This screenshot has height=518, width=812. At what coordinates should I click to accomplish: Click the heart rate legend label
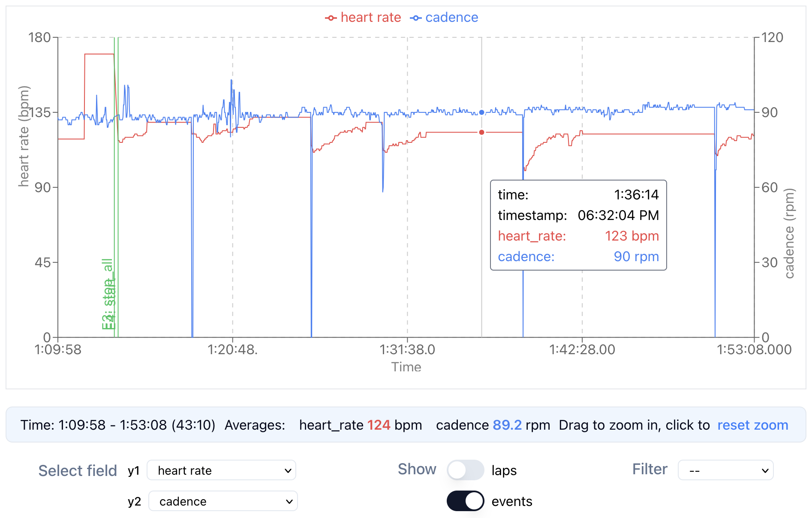pos(371,18)
